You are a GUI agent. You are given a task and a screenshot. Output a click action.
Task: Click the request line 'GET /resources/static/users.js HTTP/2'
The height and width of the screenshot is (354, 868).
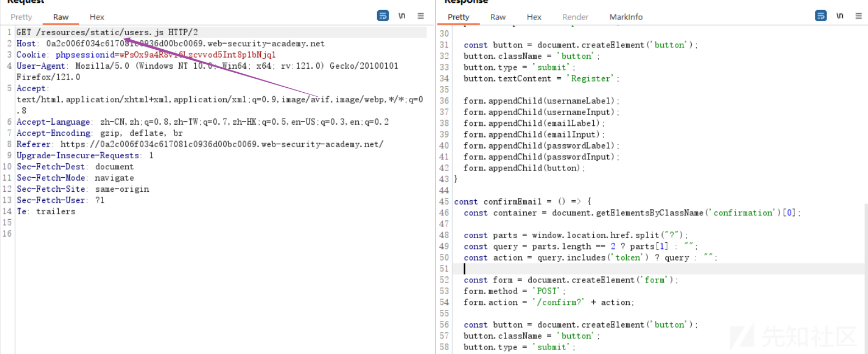pyautogui.click(x=107, y=32)
